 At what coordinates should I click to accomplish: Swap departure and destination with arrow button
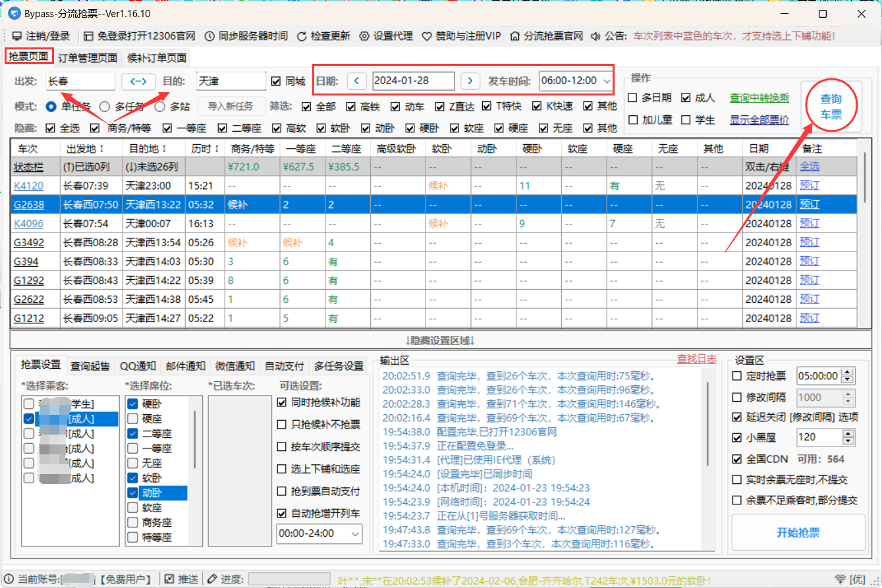point(138,81)
